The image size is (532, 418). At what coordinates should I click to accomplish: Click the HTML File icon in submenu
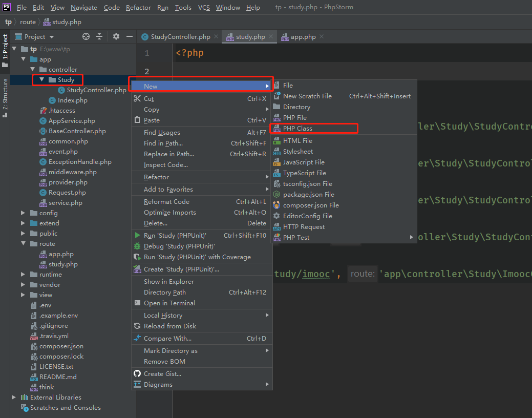click(x=277, y=140)
